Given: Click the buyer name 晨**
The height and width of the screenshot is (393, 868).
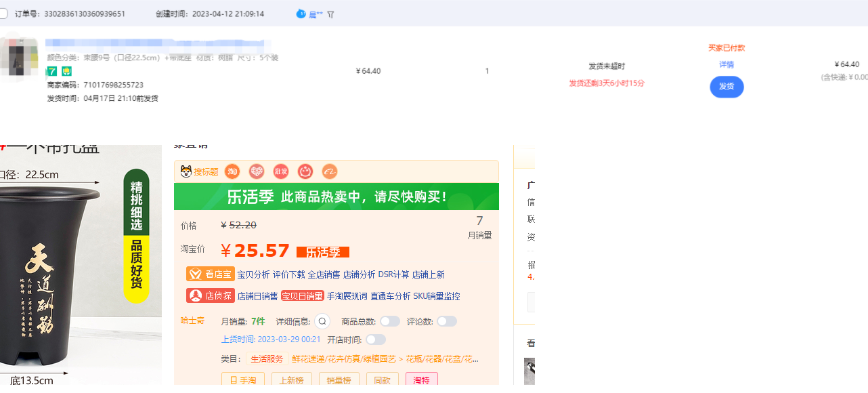Looking at the screenshot, I should click(316, 14).
